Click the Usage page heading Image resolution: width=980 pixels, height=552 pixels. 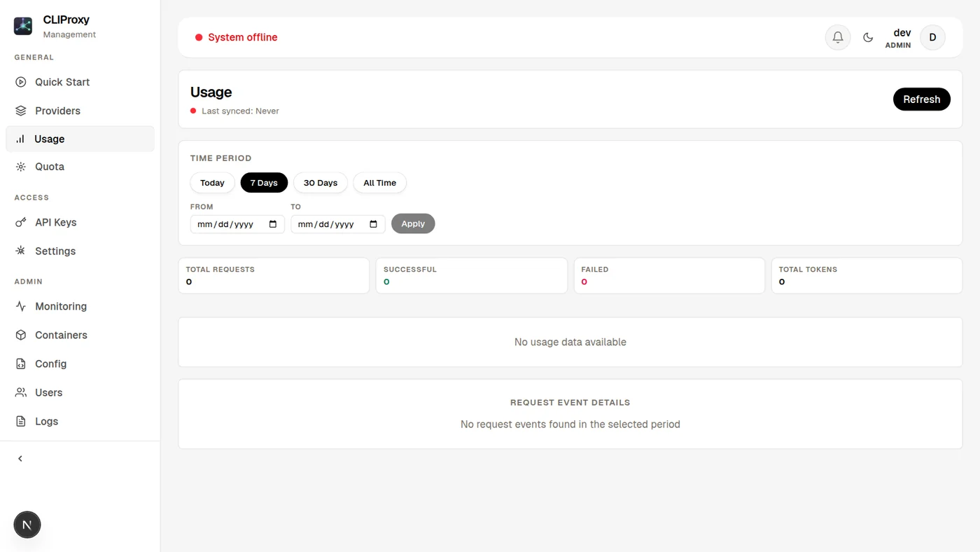[x=211, y=92]
